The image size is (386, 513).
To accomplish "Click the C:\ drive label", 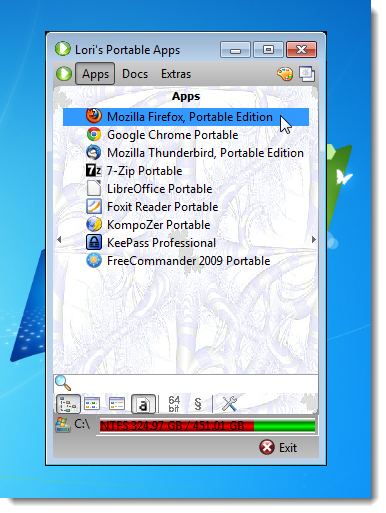I will pos(82,424).
